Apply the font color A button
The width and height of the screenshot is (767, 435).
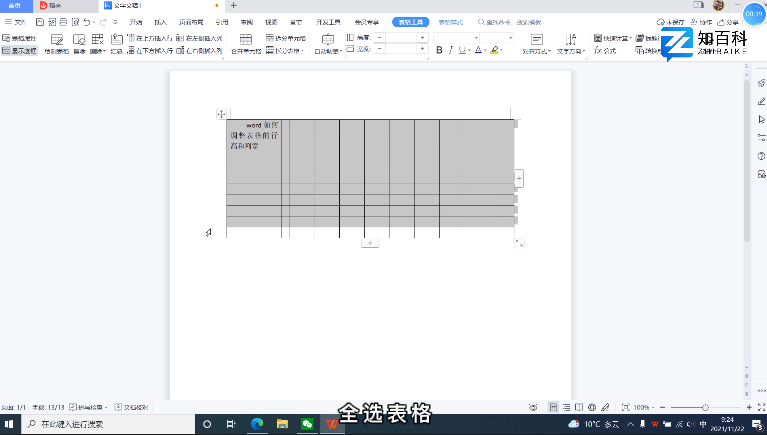[x=478, y=50]
